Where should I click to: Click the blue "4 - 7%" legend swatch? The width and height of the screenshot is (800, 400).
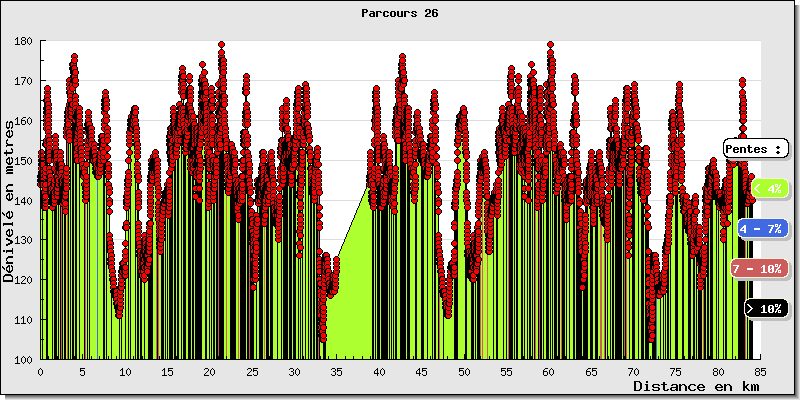click(x=762, y=229)
